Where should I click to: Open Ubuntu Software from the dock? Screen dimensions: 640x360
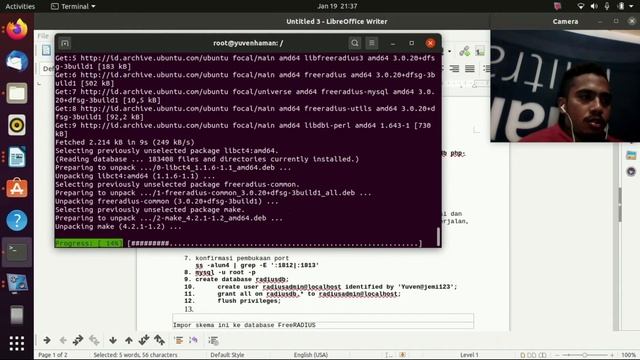[17, 188]
